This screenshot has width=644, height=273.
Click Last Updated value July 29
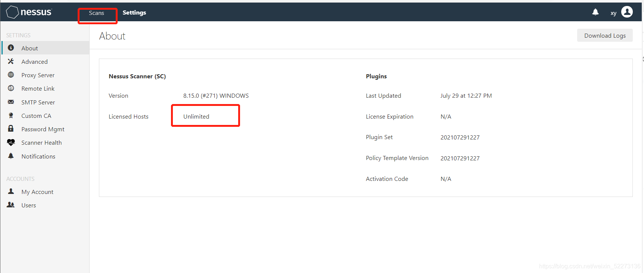pyautogui.click(x=466, y=95)
